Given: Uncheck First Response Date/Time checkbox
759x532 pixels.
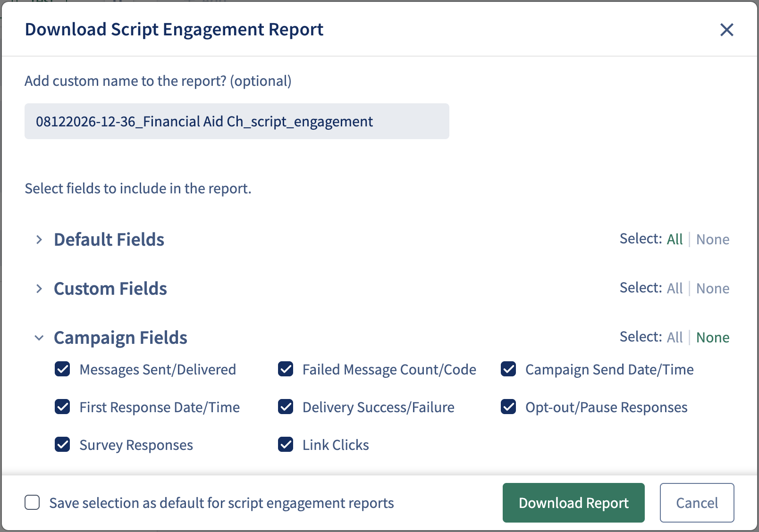Looking at the screenshot, I should coord(62,407).
